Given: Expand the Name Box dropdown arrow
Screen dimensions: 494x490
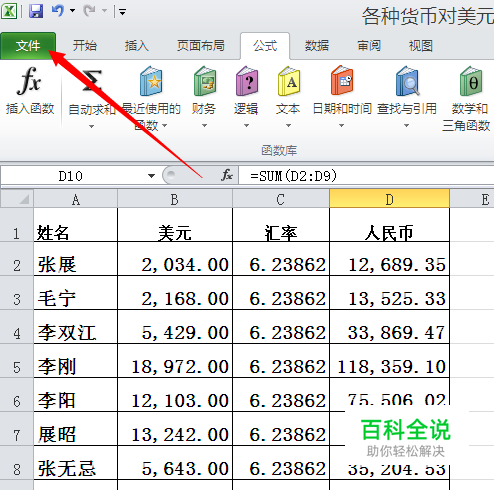Looking at the screenshot, I should [x=151, y=176].
